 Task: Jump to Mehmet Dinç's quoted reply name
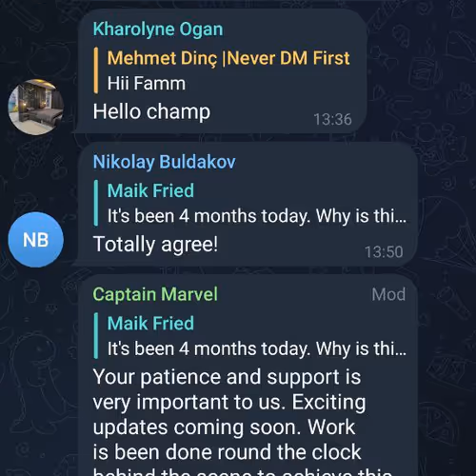click(228, 58)
